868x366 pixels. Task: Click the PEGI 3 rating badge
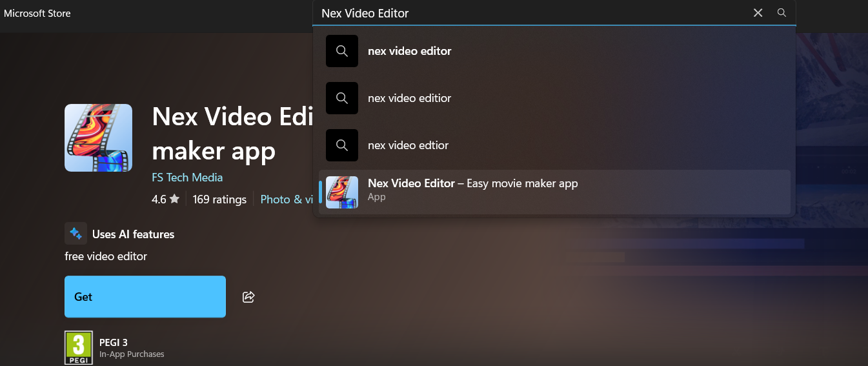click(79, 348)
